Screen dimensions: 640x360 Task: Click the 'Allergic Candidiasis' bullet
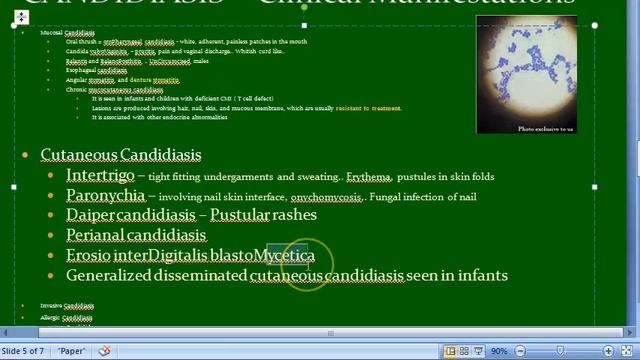pyautogui.click(x=66, y=318)
